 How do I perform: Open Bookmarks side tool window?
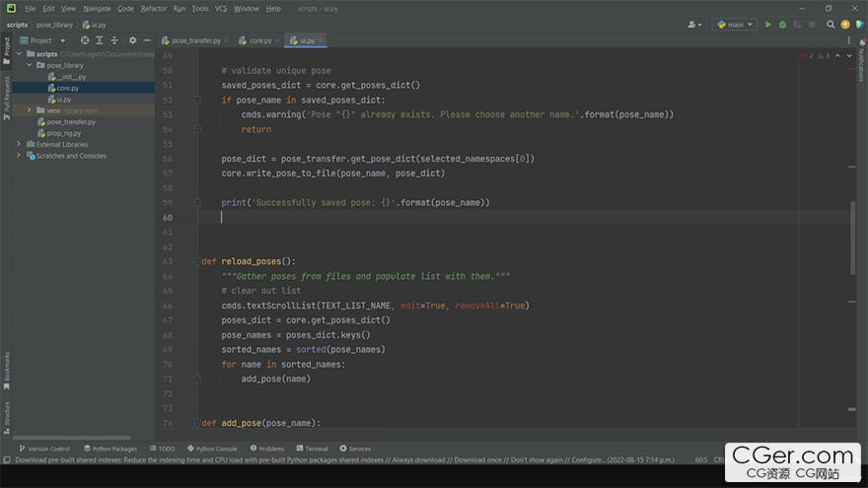(x=7, y=371)
